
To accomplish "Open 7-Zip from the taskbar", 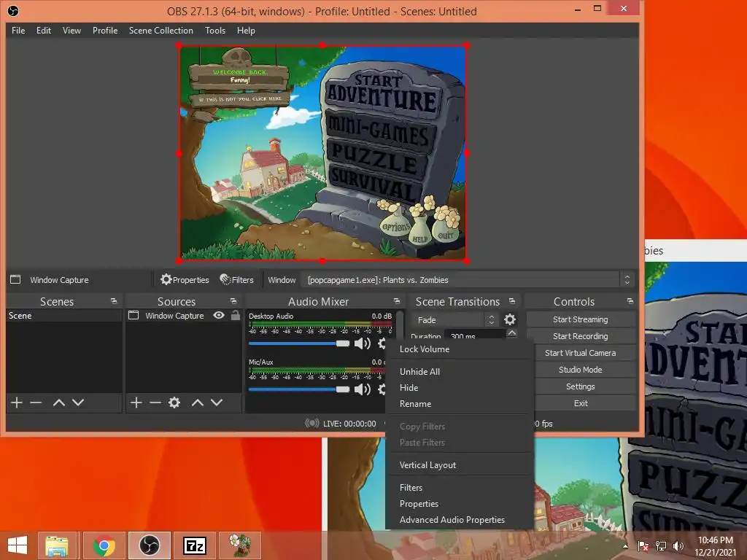I will point(195,545).
